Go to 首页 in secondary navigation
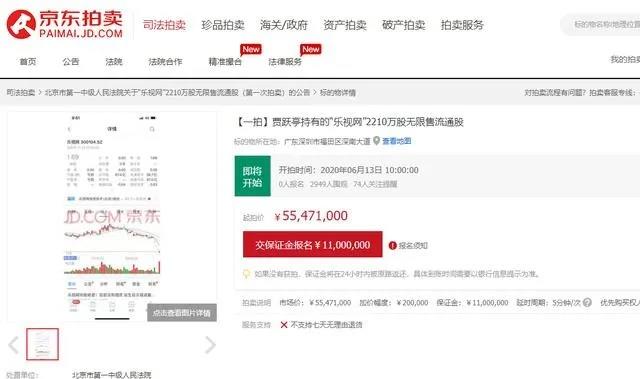640x379 pixels. (x=28, y=62)
